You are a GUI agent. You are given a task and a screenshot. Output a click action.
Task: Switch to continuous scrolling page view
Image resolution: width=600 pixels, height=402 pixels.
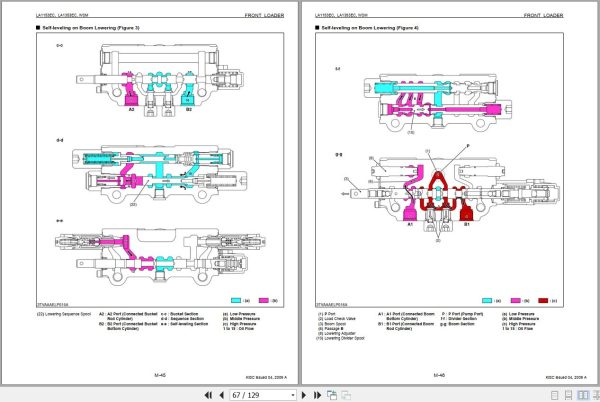569,395
